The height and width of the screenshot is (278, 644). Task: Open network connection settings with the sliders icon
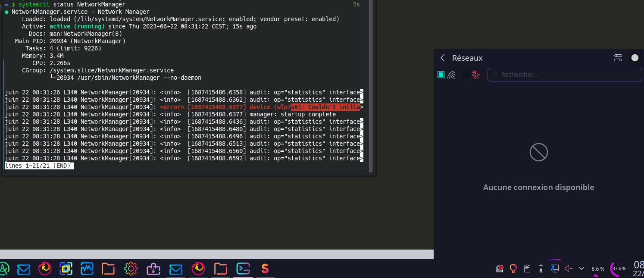click(x=618, y=58)
